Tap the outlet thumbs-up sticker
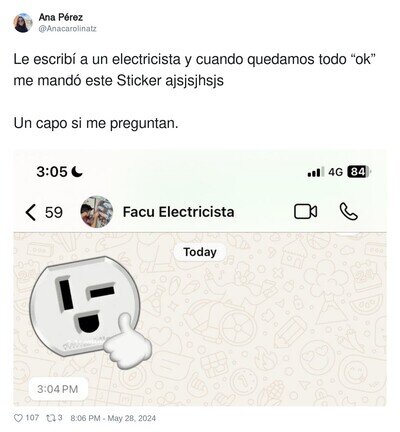400x432 pixels. pos(90,312)
